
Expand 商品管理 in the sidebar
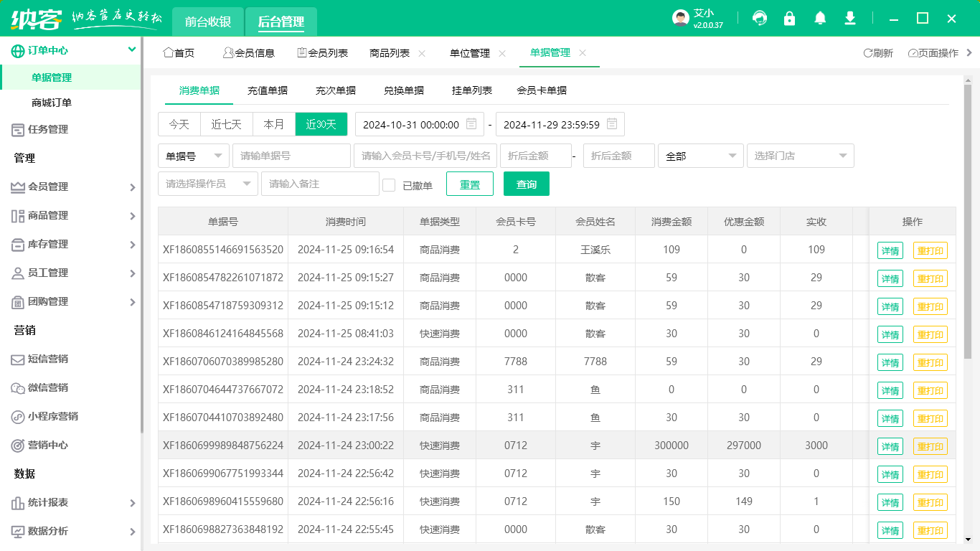(132, 216)
